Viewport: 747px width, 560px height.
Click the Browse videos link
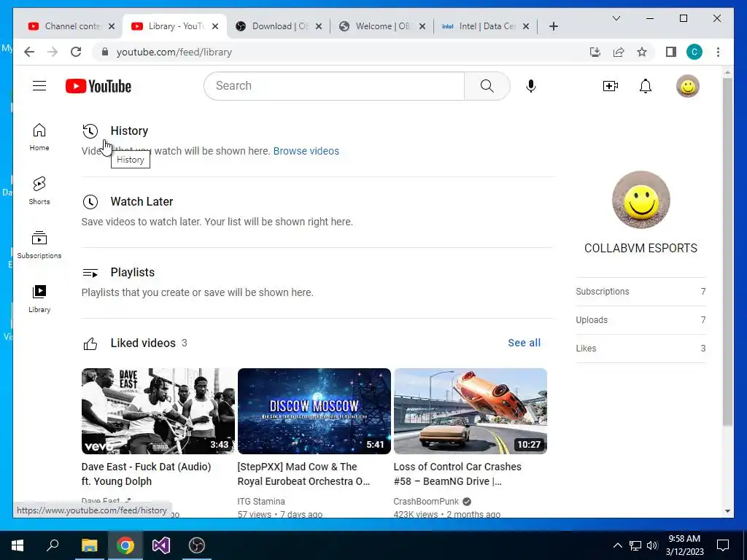(x=306, y=151)
